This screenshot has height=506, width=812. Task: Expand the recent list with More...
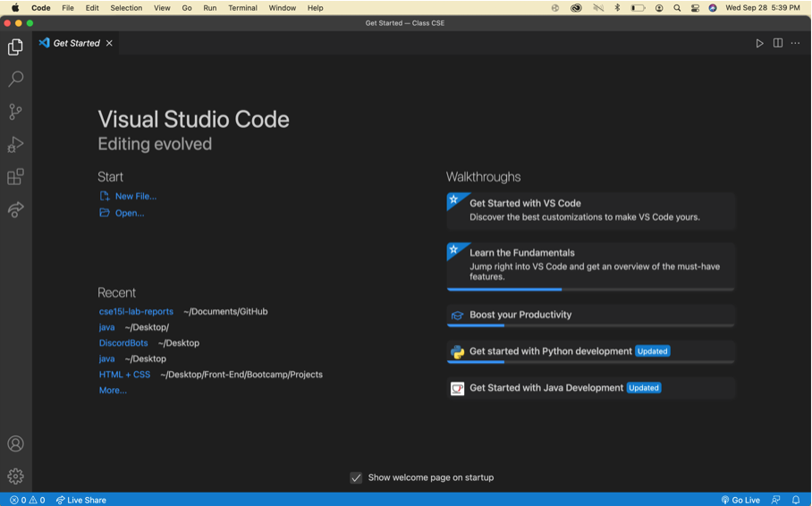pos(113,391)
